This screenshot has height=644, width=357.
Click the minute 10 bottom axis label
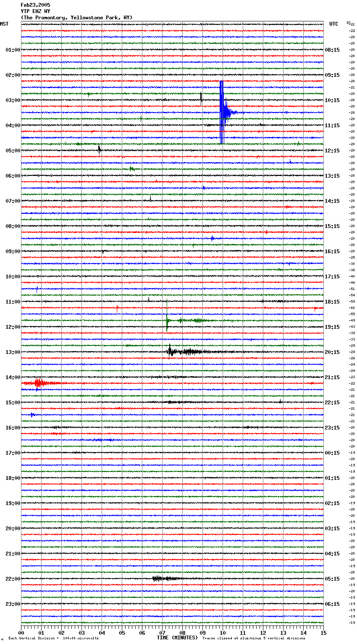click(x=223, y=633)
